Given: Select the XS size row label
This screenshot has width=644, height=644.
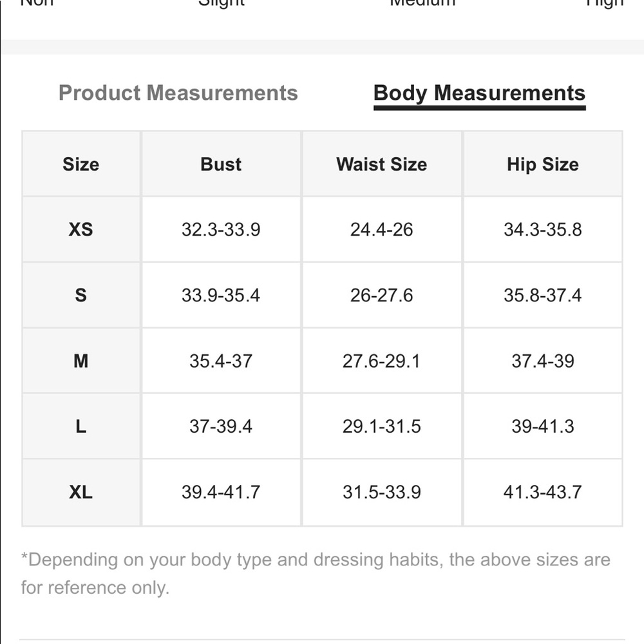Looking at the screenshot, I should pyautogui.click(x=81, y=229).
